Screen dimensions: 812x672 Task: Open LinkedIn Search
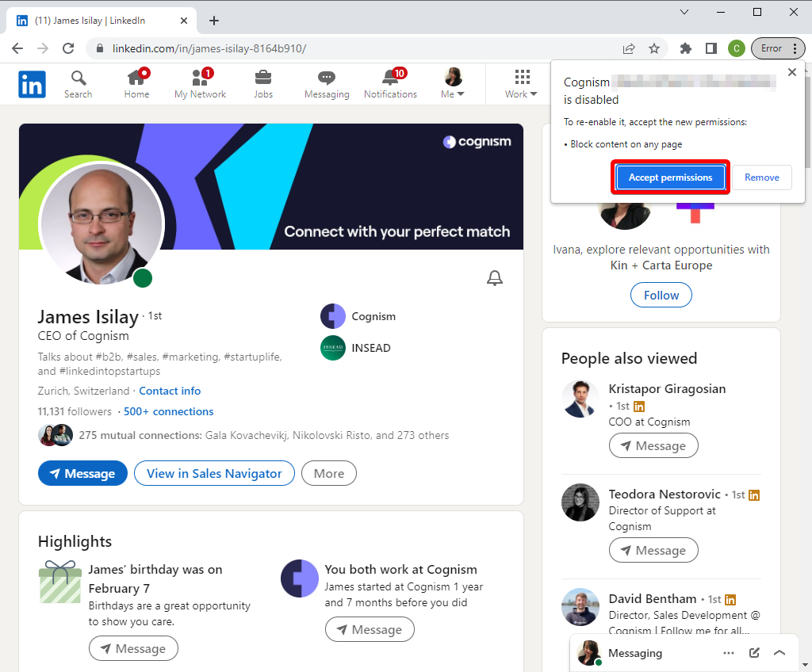(79, 84)
